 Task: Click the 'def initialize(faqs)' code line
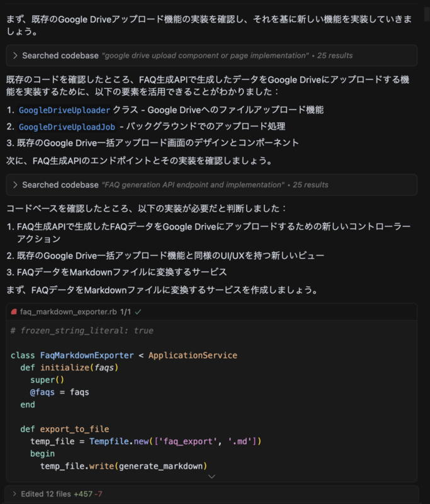[x=69, y=367]
